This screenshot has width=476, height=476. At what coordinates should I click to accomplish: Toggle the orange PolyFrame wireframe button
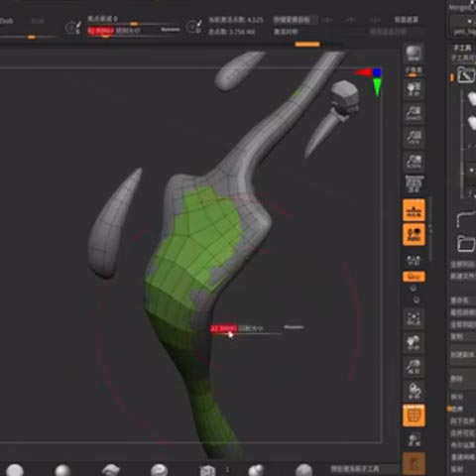pyautogui.click(x=414, y=416)
